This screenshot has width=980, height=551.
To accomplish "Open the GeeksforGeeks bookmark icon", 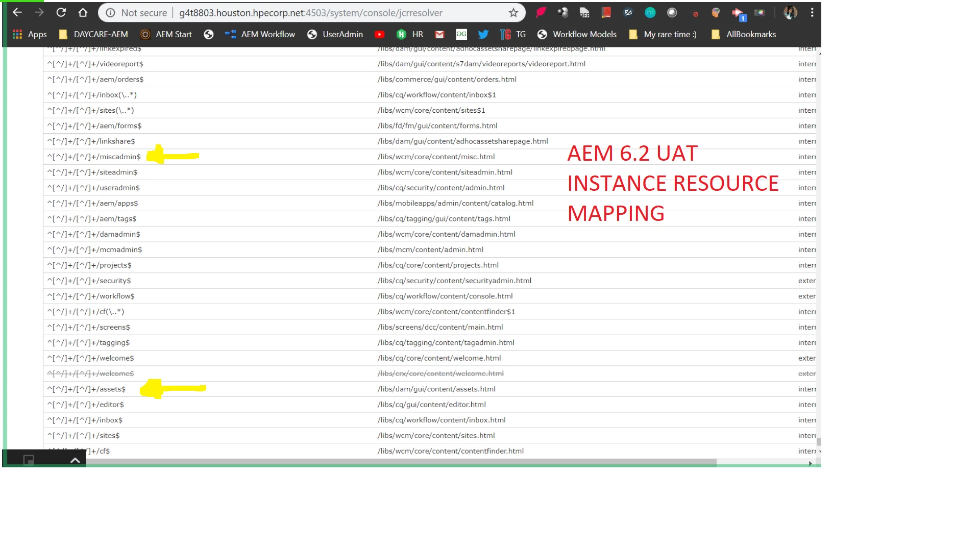I will 461,34.
